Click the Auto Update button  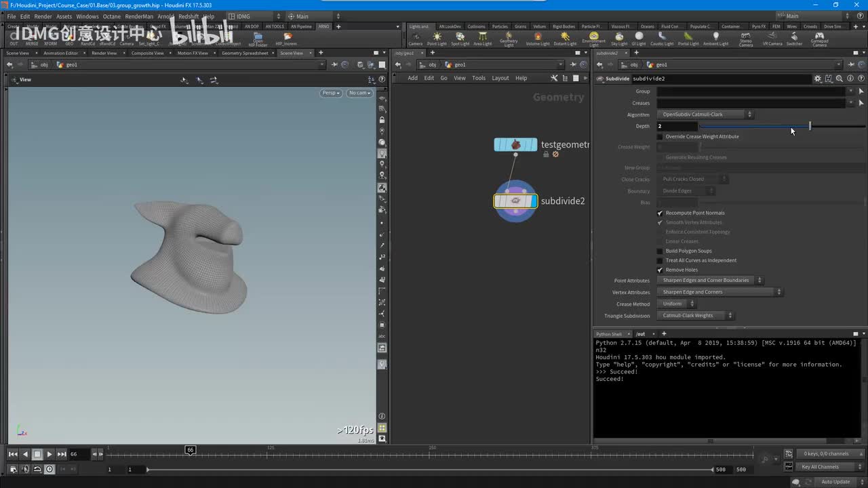pos(835,482)
